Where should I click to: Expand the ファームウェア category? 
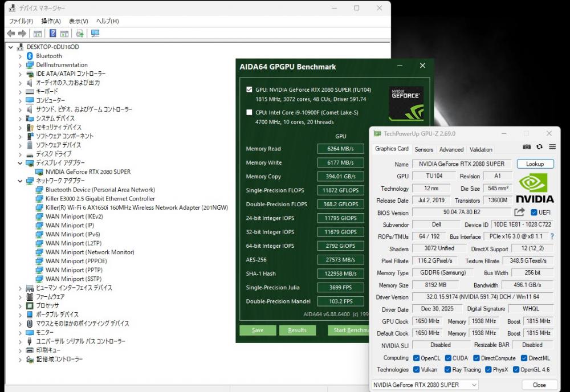coord(20,297)
